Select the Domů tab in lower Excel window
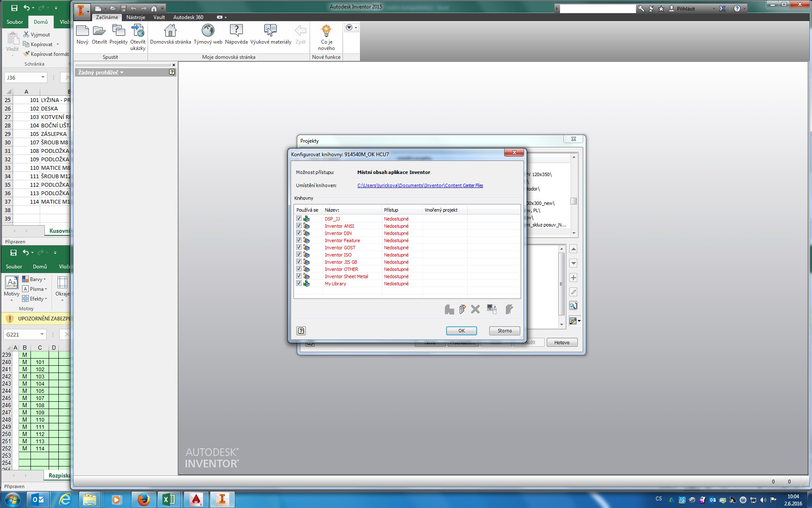This screenshot has width=812, height=508. point(40,267)
